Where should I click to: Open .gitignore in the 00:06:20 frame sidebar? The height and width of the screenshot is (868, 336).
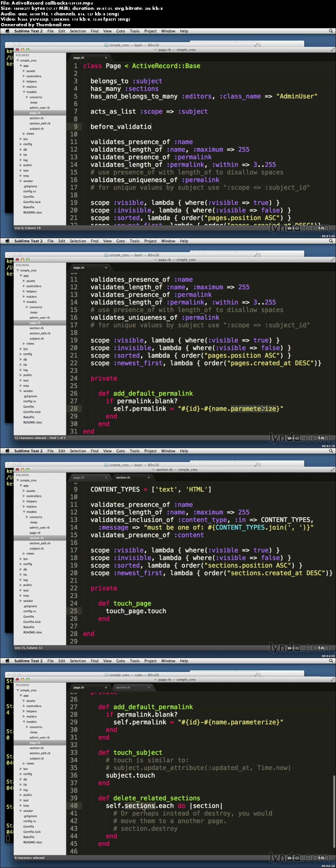[30, 816]
